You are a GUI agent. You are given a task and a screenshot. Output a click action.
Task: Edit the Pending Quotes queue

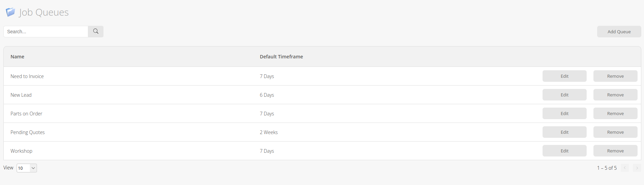tap(564, 132)
